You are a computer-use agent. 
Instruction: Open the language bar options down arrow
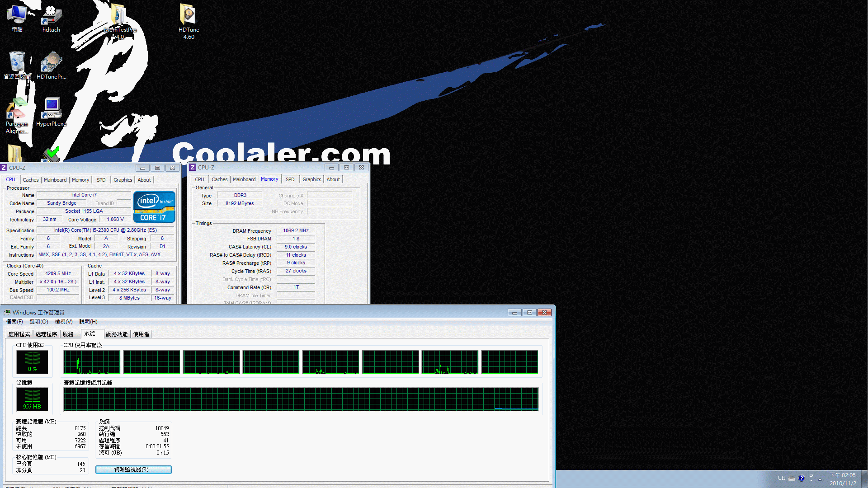click(811, 481)
